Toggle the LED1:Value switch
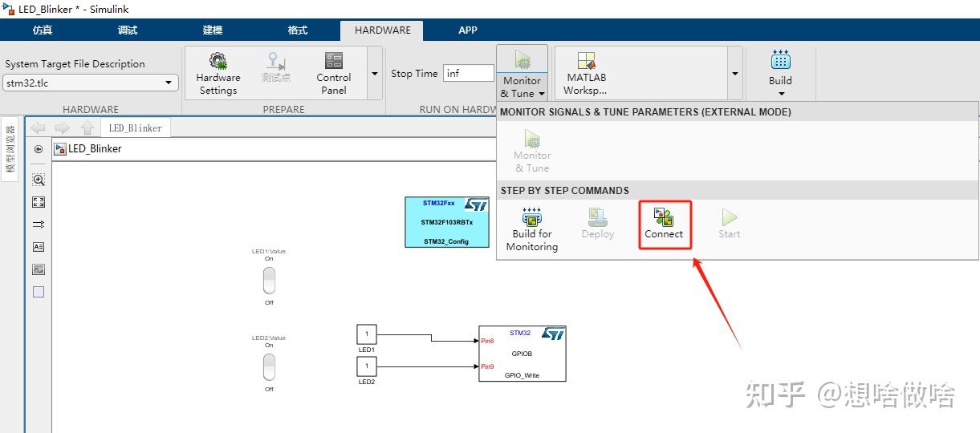The width and height of the screenshot is (980, 433). 269,281
